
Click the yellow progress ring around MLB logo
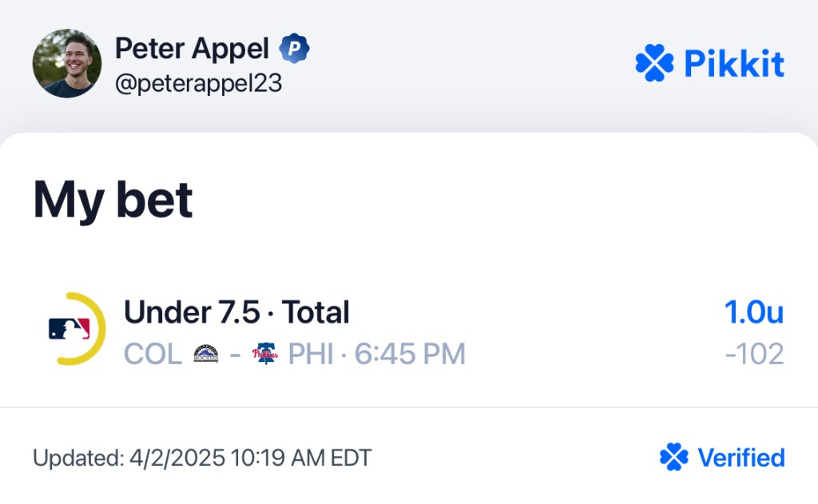[82, 329]
